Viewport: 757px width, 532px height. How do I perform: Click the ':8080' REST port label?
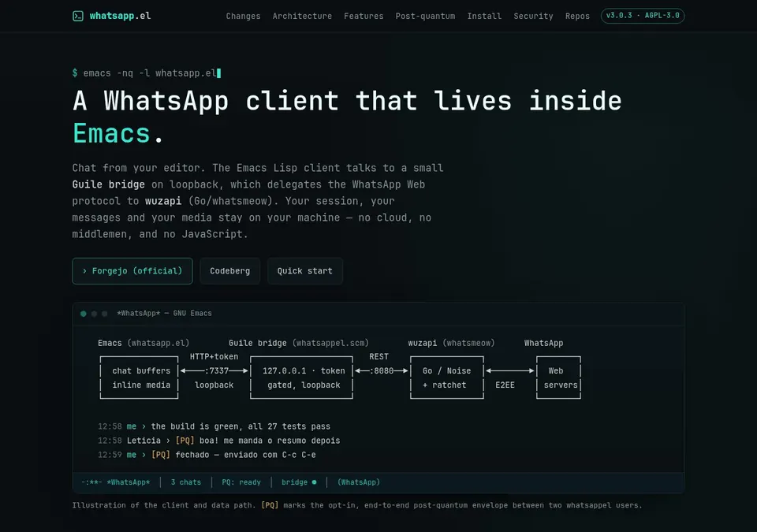382,370
